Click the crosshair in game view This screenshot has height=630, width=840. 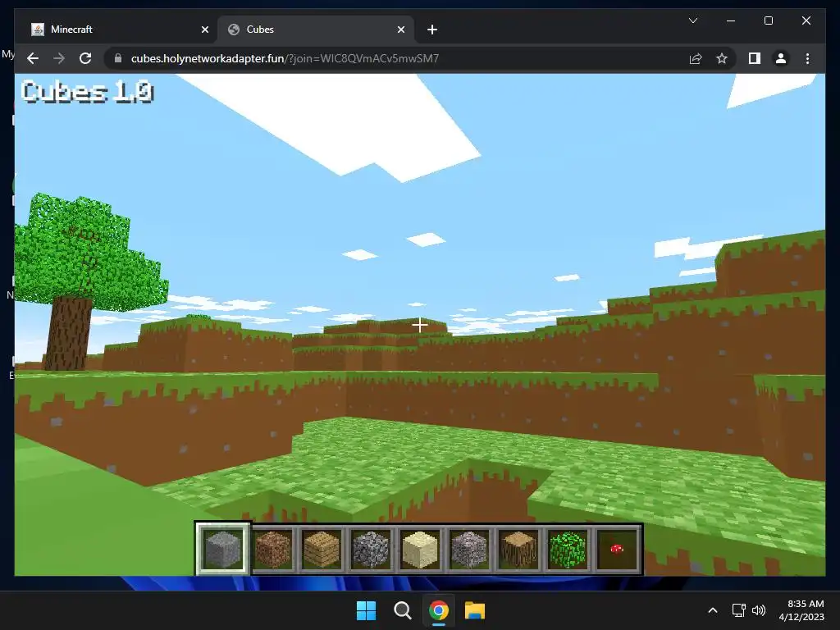(x=419, y=325)
